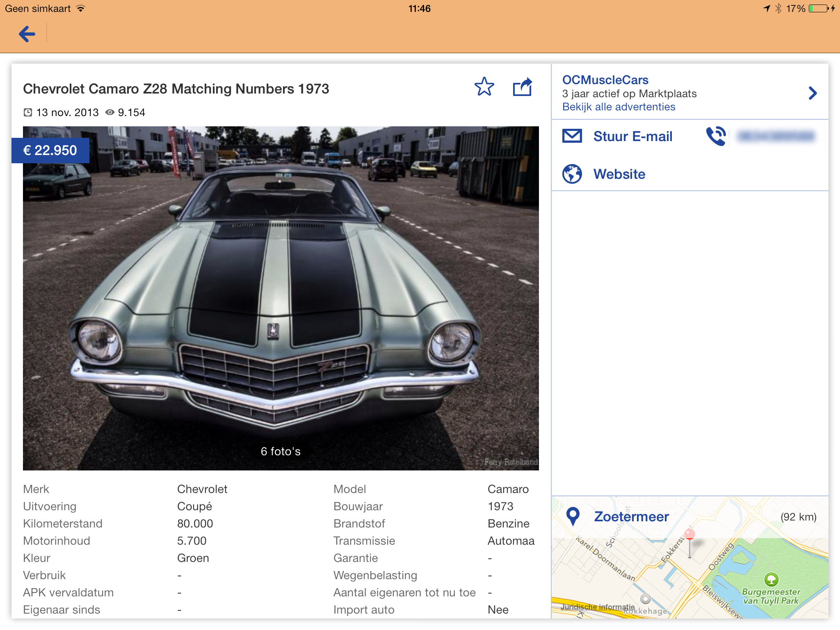The width and height of the screenshot is (840, 630).
Task: Tap the envelope email icon
Action: [572, 136]
